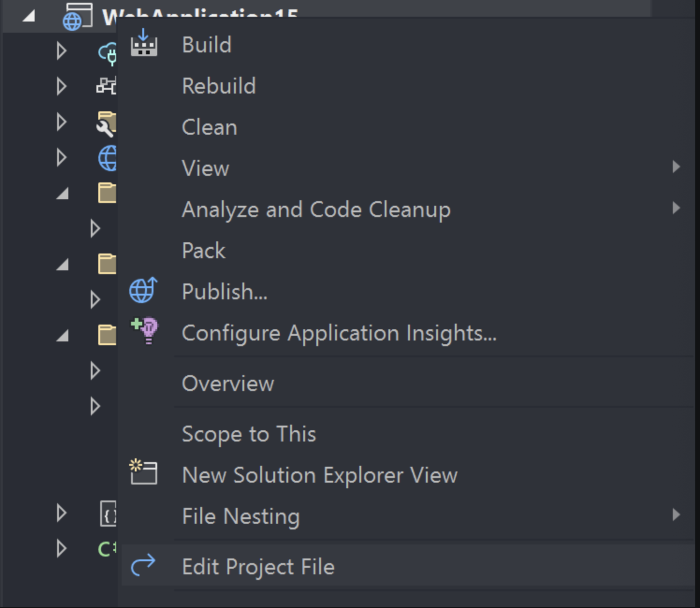Click the Build hammer icon
700x608 pixels.
(x=144, y=44)
